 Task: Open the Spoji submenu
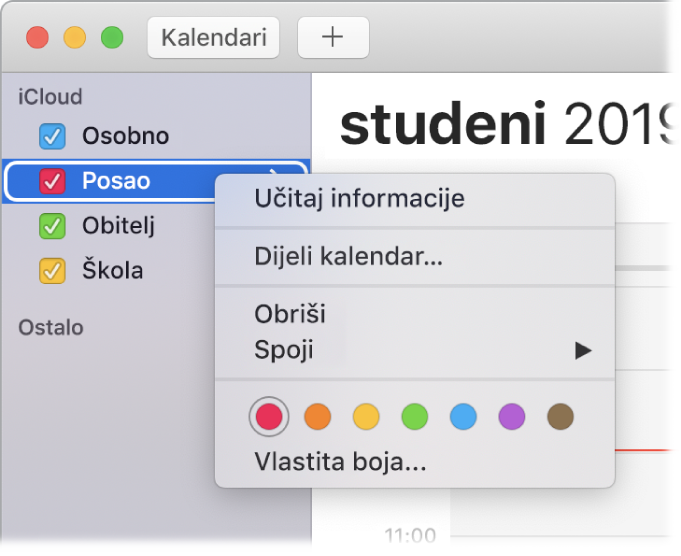click(x=415, y=350)
